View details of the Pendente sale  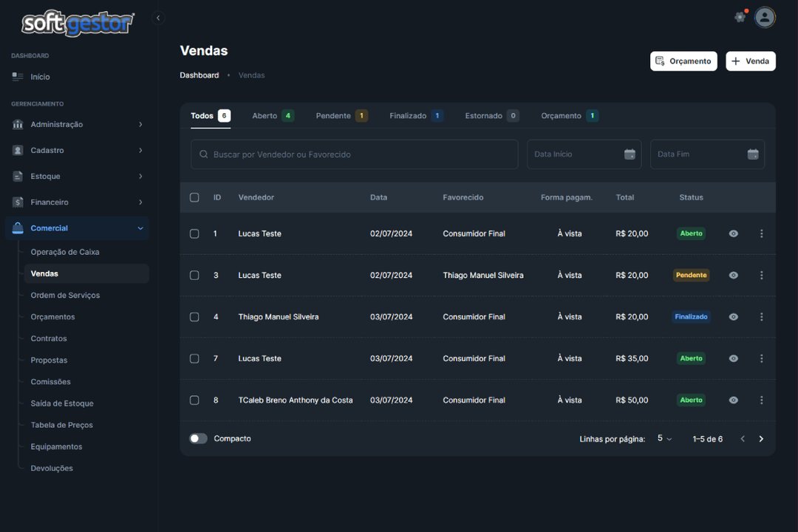(x=733, y=276)
